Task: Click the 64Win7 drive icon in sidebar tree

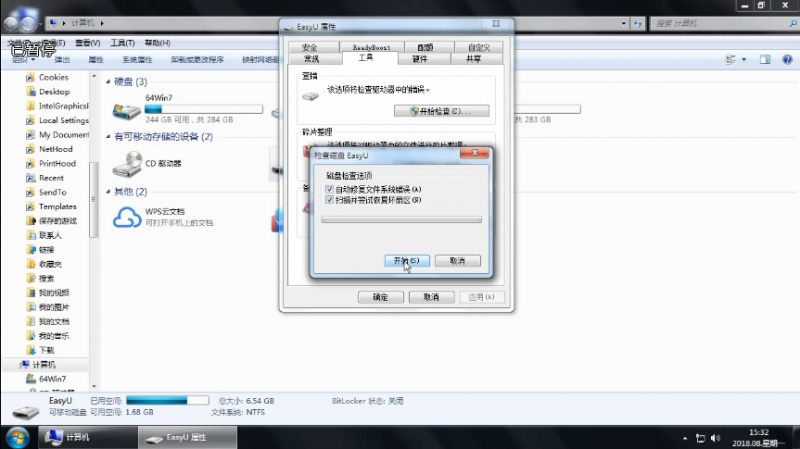Action: coord(31,379)
